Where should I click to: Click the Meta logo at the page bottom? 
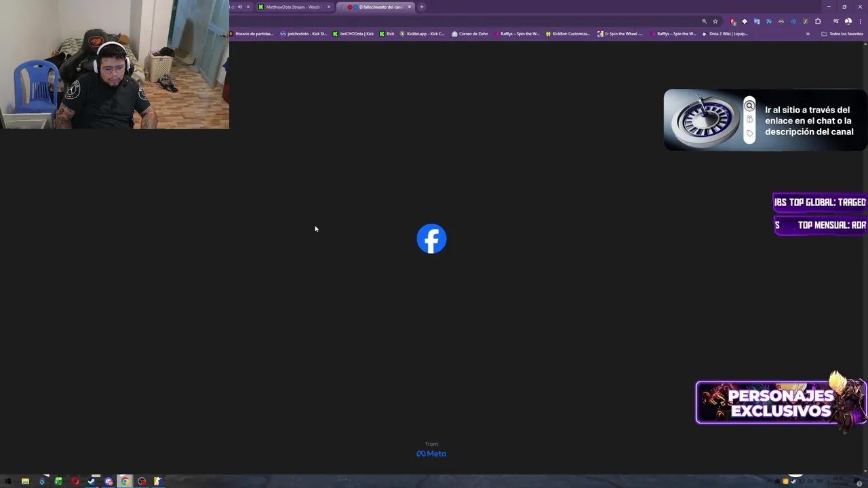tap(431, 453)
